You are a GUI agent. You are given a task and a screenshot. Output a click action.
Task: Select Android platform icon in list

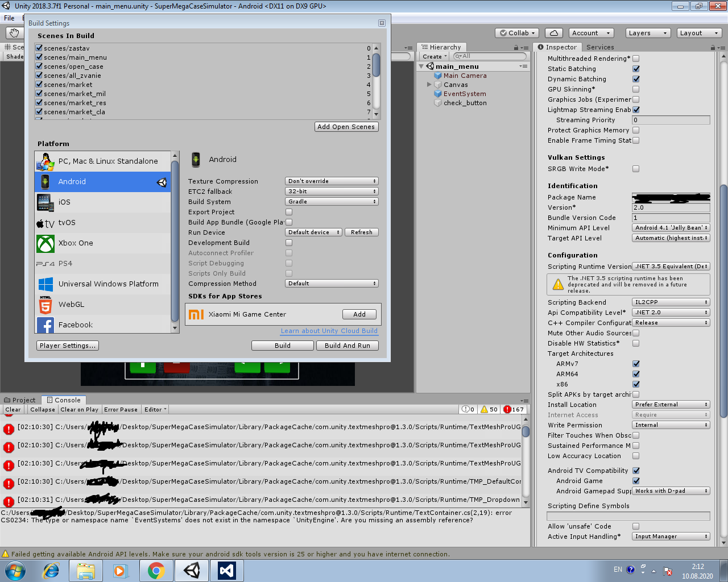45,182
